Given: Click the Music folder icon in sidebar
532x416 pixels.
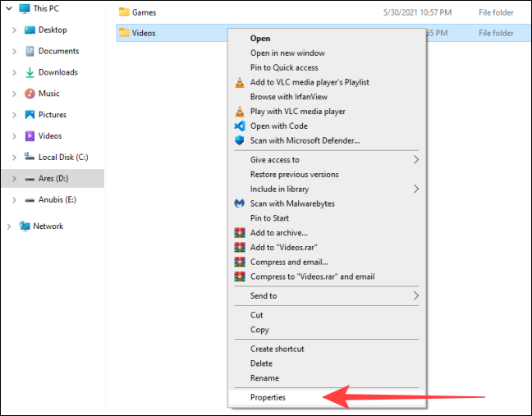Looking at the screenshot, I should click(x=30, y=94).
